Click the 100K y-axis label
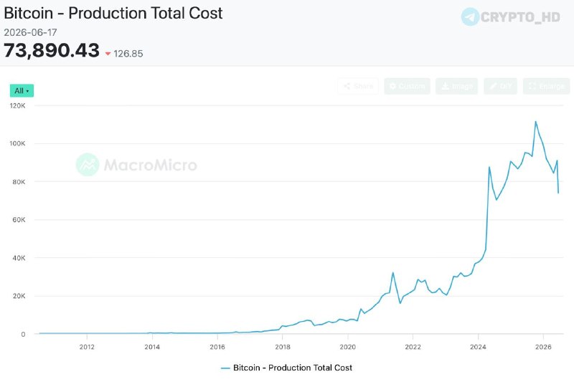The image size is (574, 392). click(17, 143)
